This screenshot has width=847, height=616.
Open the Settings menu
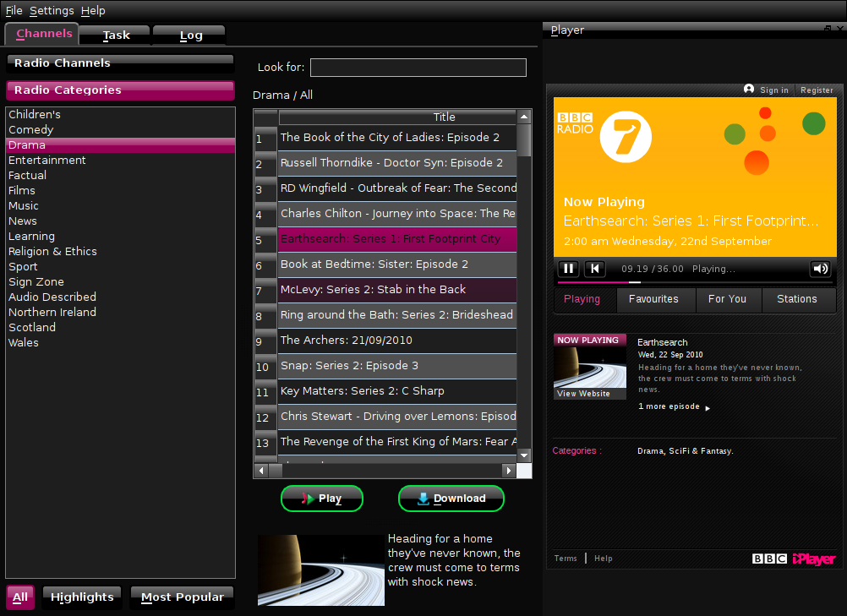pyautogui.click(x=52, y=10)
